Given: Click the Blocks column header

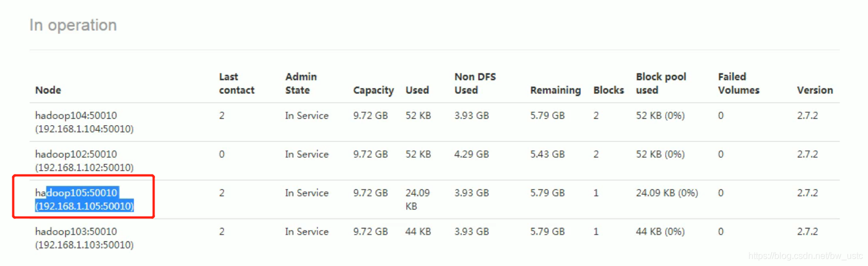Looking at the screenshot, I should click(x=608, y=90).
